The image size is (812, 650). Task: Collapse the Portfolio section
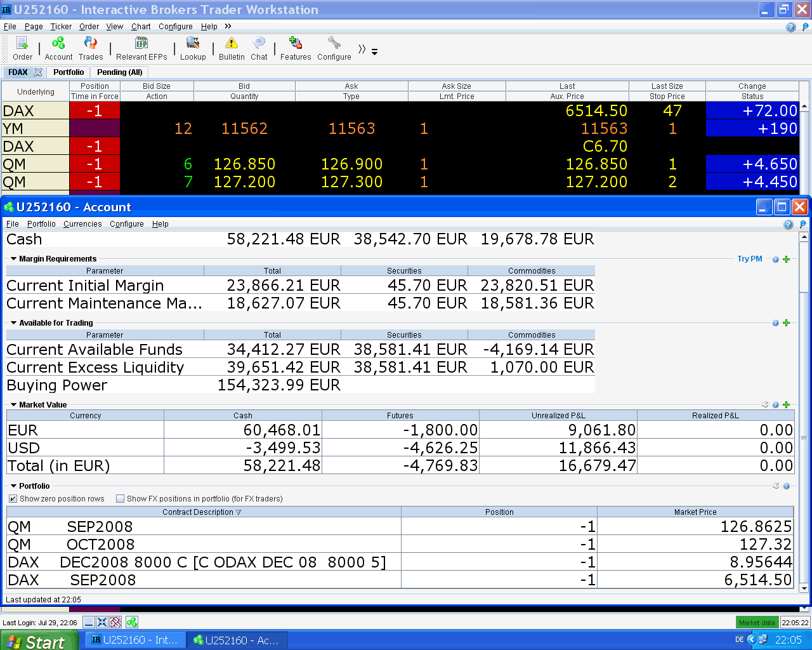click(13, 486)
